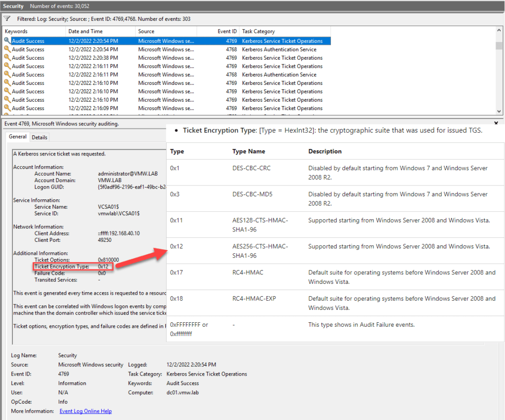Select the 12/2/2022 2:16:09 PM event date cell
Image resolution: width=505 pixels, height=420 pixels.
(x=93, y=108)
